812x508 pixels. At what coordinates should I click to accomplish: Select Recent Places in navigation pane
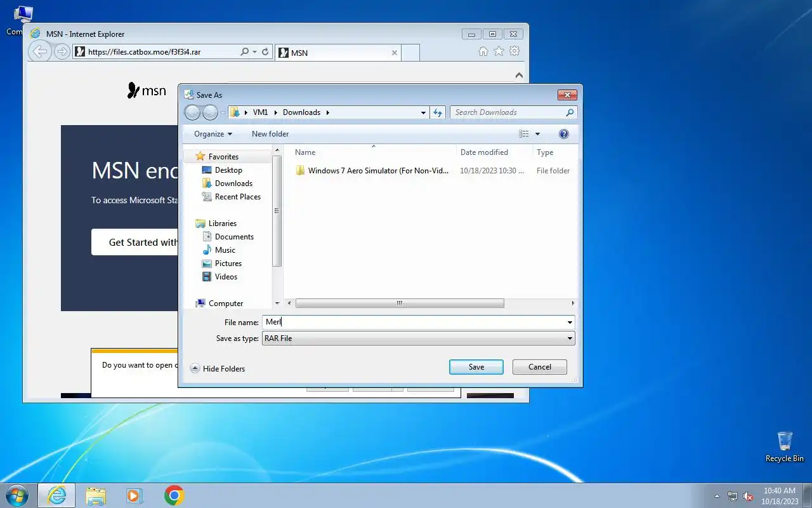pos(237,197)
